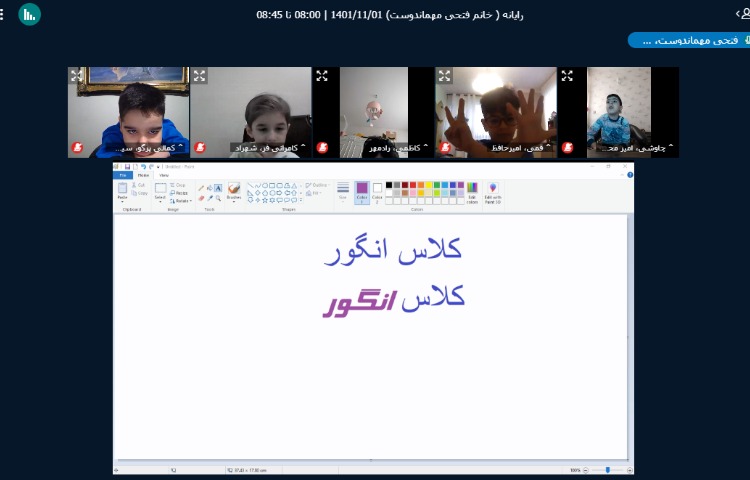Viewport: 750px width, 480px height.
Task: Click the Cut scissors icon
Action: 134,185
